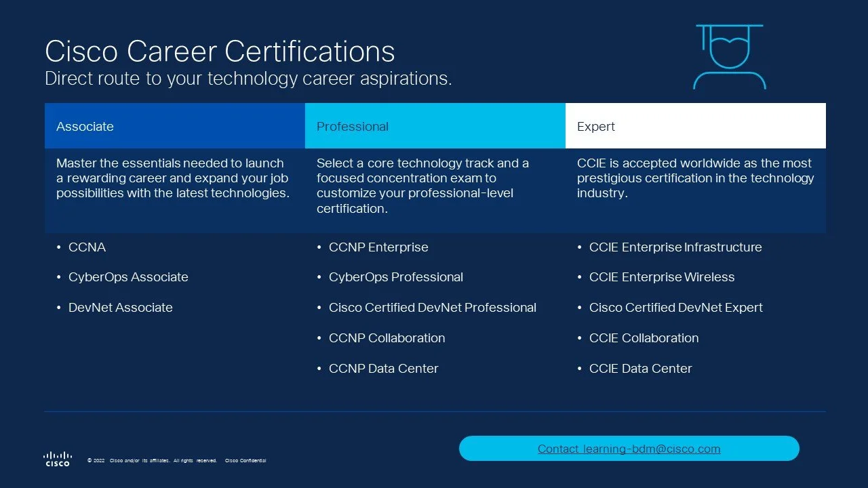Click the CyberOps Associate item
The image size is (868, 488).
pos(128,277)
